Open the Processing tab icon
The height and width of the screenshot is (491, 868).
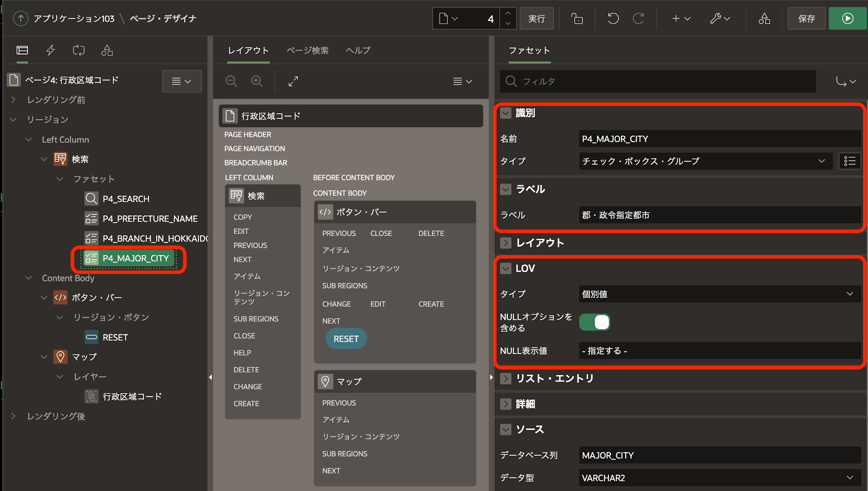pyautogui.click(x=79, y=50)
